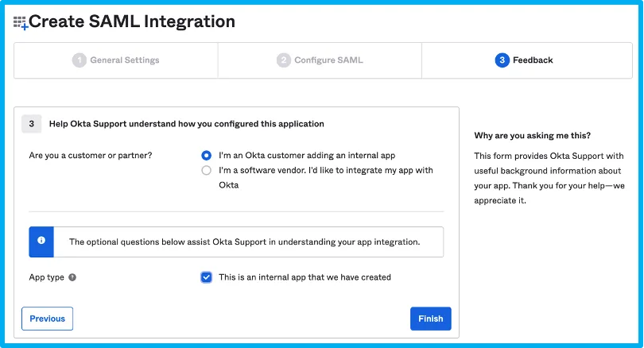
Task: Click the Finish button
Action: [430, 319]
